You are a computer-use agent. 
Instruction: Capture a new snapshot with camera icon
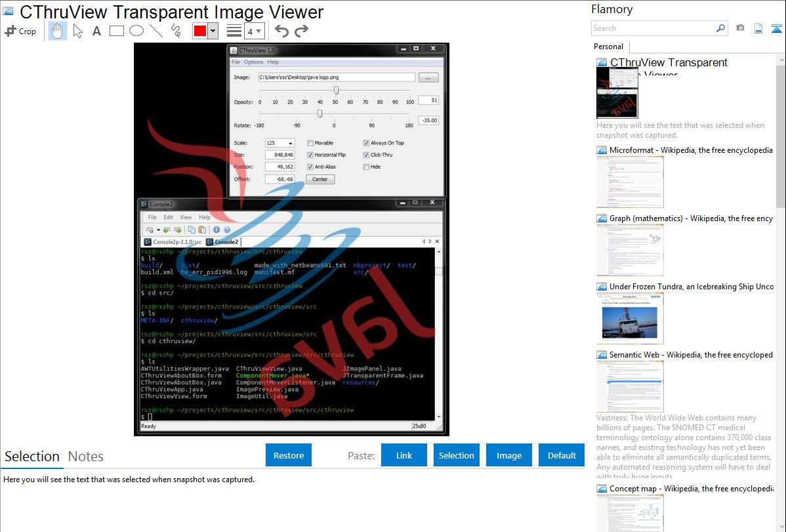coord(740,28)
